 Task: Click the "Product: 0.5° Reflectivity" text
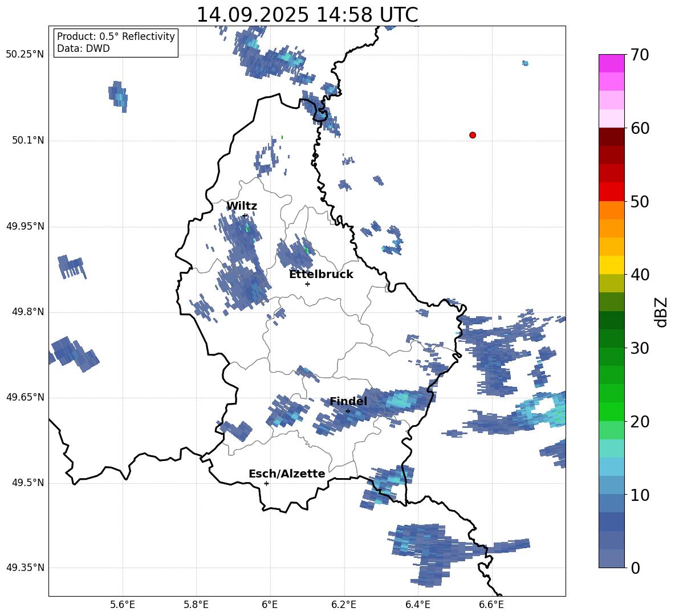[x=116, y=36]
